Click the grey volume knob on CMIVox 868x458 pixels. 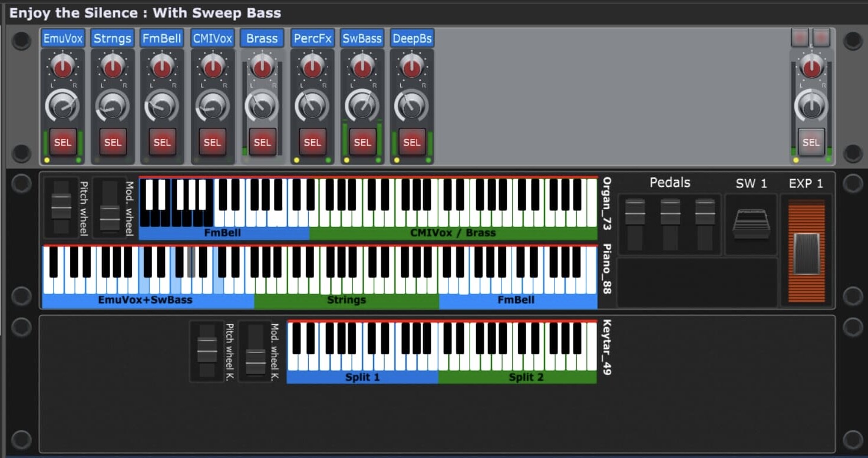(212, 106)
